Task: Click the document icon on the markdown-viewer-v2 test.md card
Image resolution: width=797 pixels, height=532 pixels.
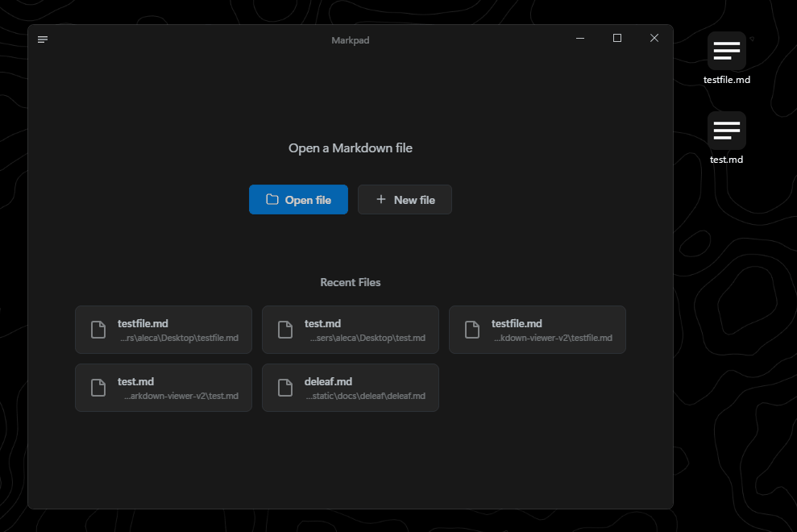Action: click(x=98, y=388)
